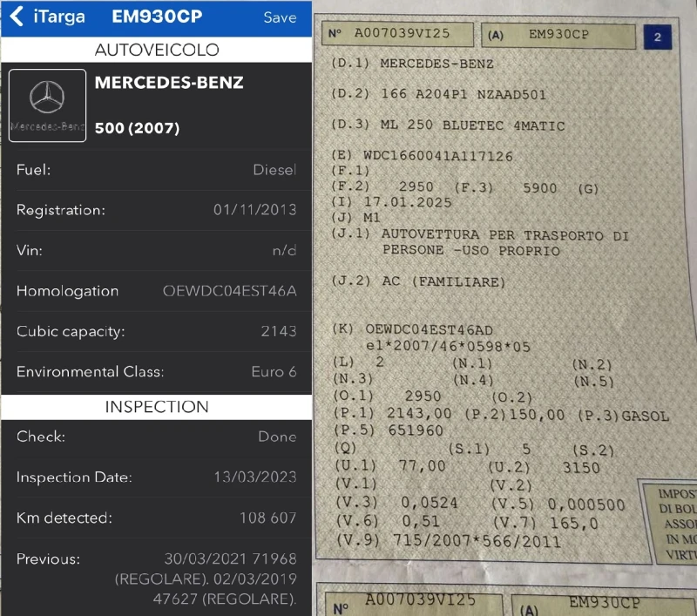Click the (S.1) seats value 5
The image size is (697, 616).
point(526,449)
